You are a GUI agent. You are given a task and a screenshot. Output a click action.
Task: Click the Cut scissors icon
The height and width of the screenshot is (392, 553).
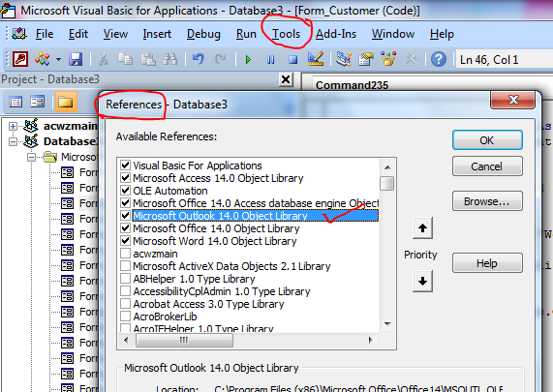click(103, 59)
